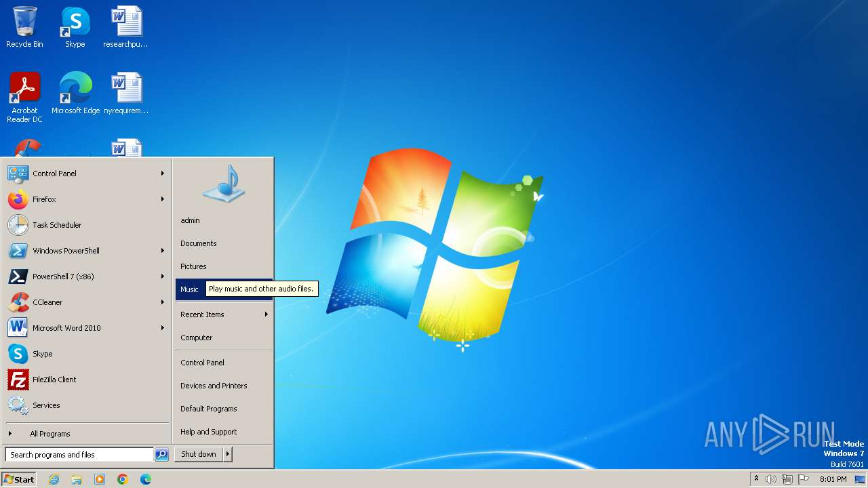This screenshot has width=868, height=488.
Task: Click the Firefox icon in Start menu
Action: coord(18,199)
